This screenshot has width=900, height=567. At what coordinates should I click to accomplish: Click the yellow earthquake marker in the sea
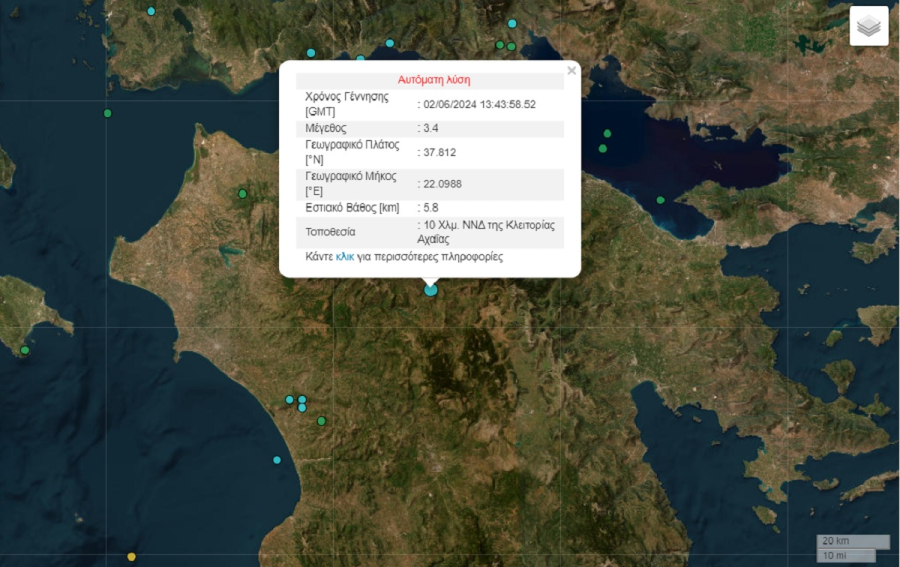(132, 557)
